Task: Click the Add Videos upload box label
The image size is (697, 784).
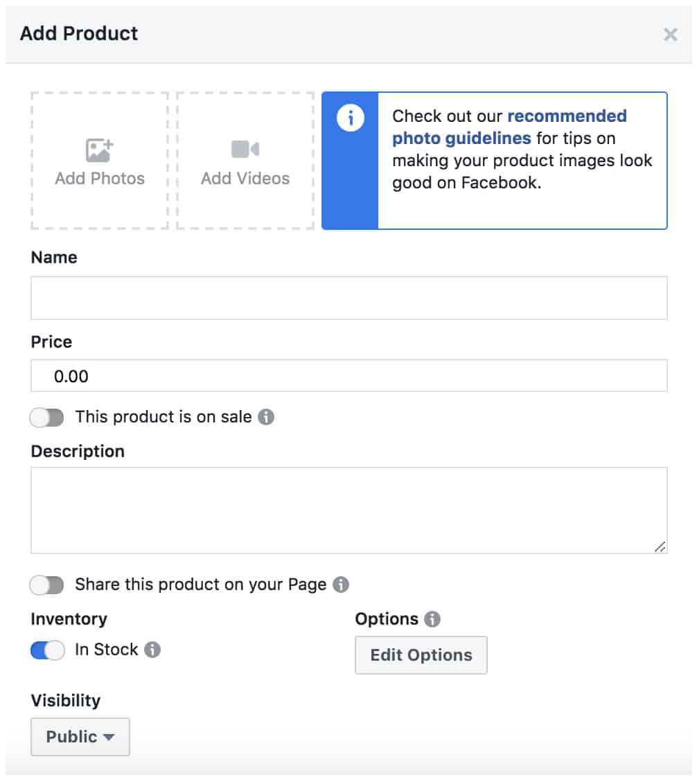Action: pos(245,178)
